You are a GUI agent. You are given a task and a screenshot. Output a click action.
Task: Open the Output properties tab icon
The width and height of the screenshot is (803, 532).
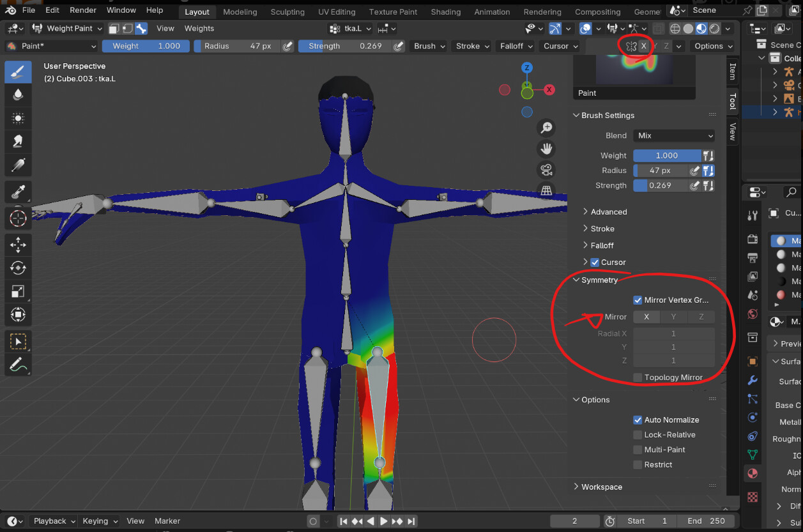point(753,257)
